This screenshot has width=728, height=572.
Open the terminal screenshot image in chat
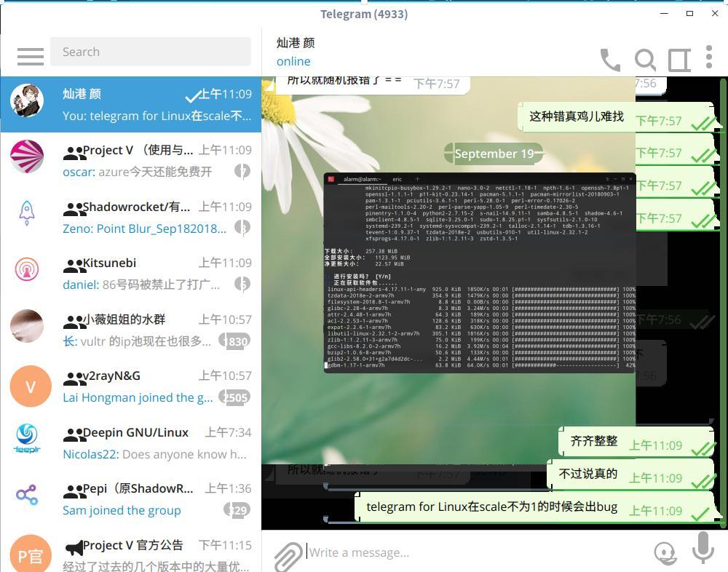480,272
